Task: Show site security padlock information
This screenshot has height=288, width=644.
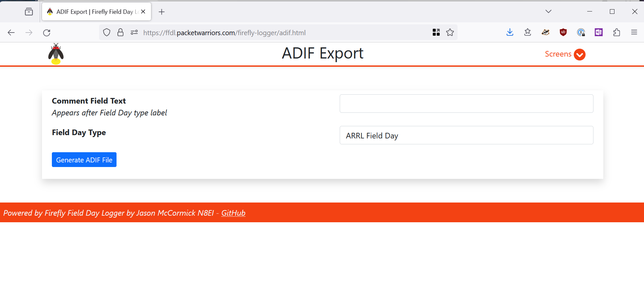Action: click(x=120, y=32)
